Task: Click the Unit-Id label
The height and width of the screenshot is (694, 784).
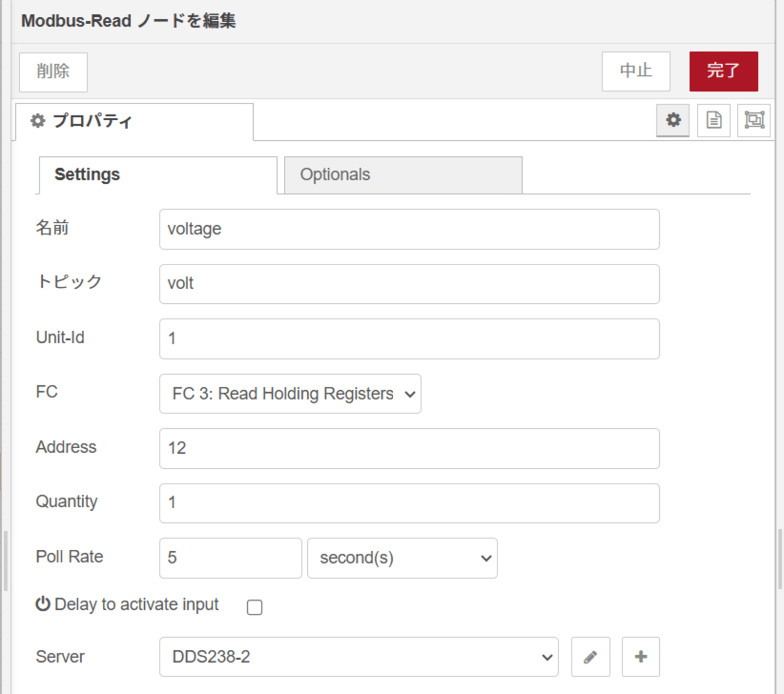Action: [60, 337]
